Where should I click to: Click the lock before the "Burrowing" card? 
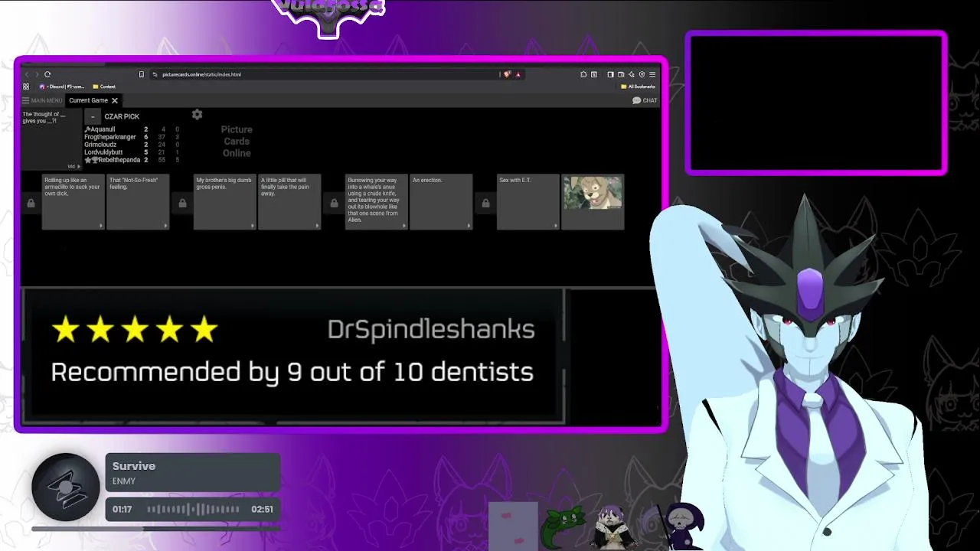coord(334,204)
